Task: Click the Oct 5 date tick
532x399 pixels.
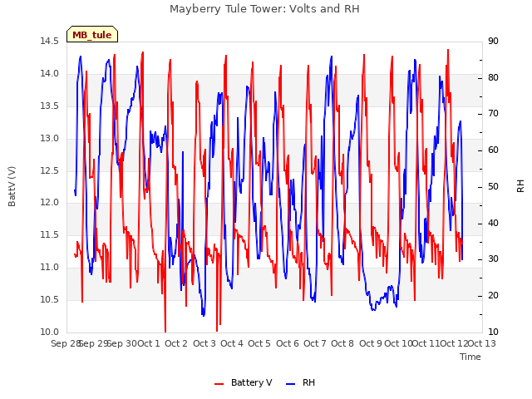Action: tap(259, 343)
